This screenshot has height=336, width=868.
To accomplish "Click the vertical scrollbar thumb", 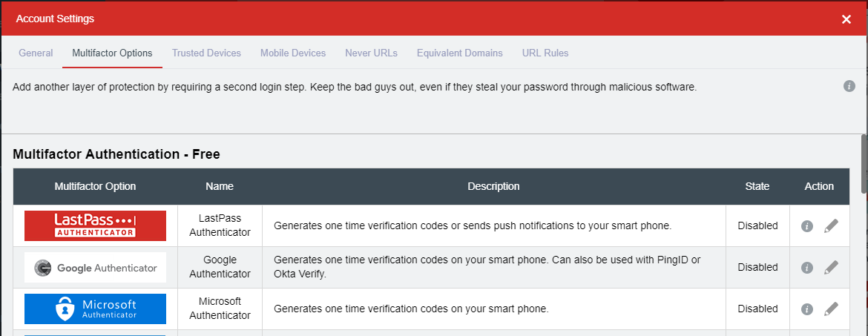I will tap(864, 163).
